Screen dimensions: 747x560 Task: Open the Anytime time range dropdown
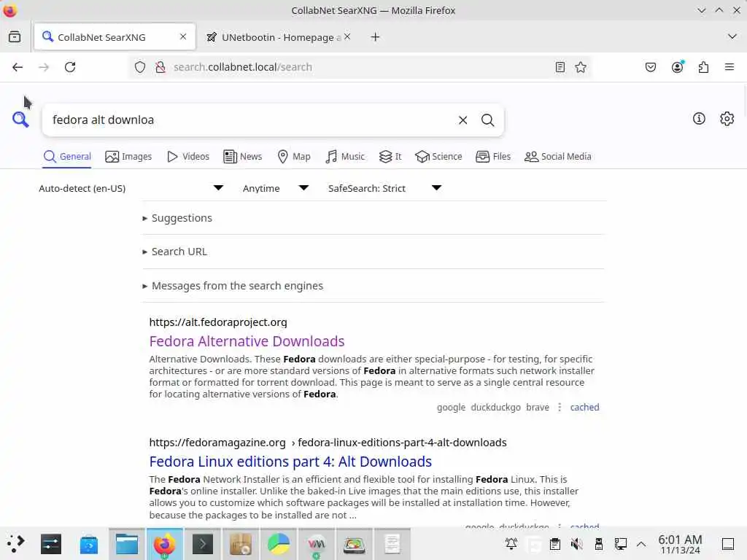point(275,188)
